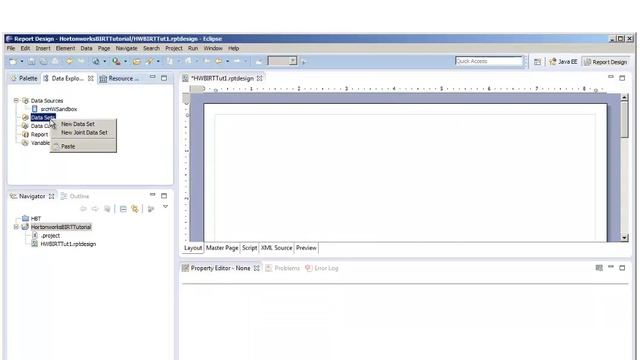Close the HWBIRTTut1.rptdesign editor tab
Image resolution: width=640 pixels, height=360 pixels.
(x=260, y=78)
